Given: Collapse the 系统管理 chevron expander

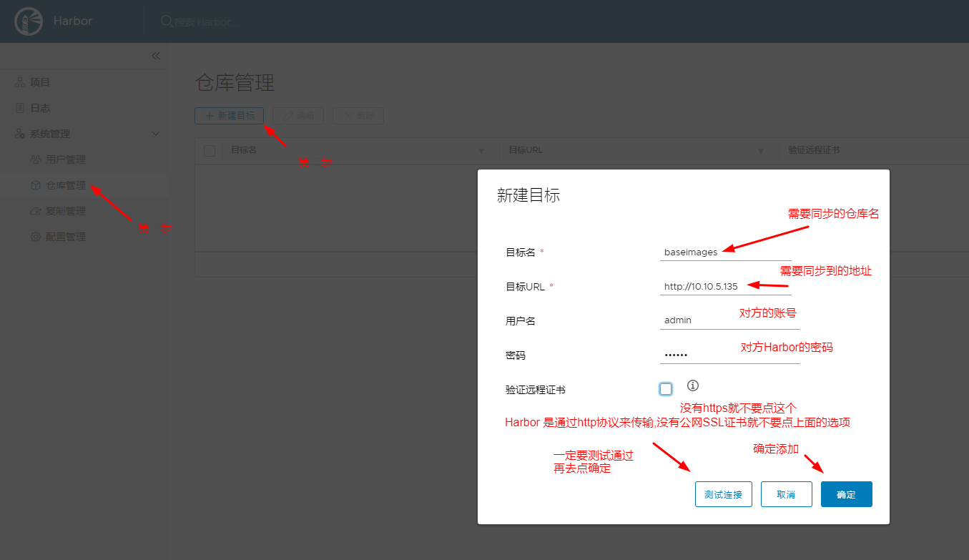Looking at the screenshot, I should click(x=156, y=134).
